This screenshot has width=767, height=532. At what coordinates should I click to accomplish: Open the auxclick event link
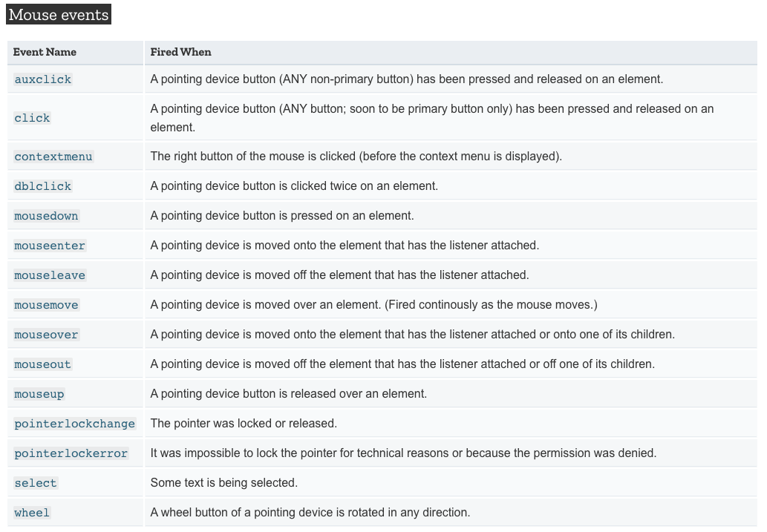[43, 79]
